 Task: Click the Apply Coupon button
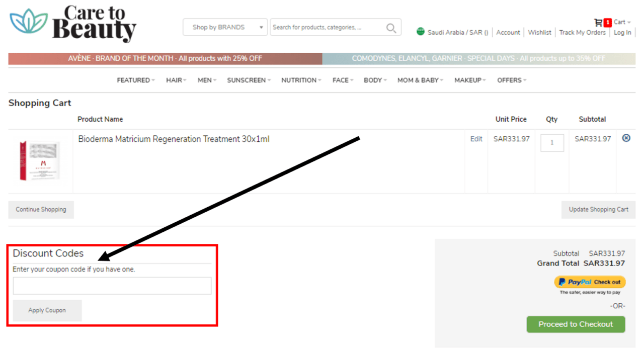pos(47,310)
